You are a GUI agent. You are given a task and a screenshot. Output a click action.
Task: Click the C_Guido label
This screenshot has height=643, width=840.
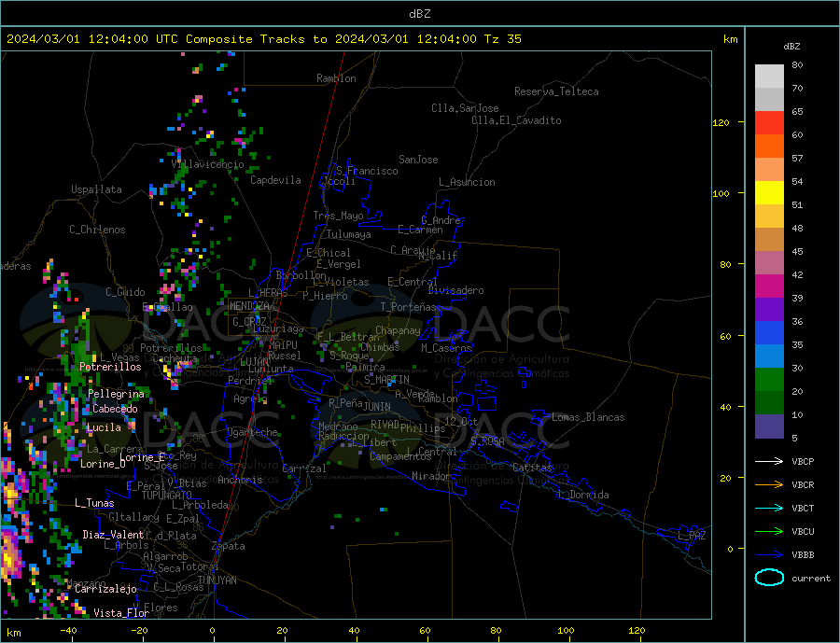125,292
